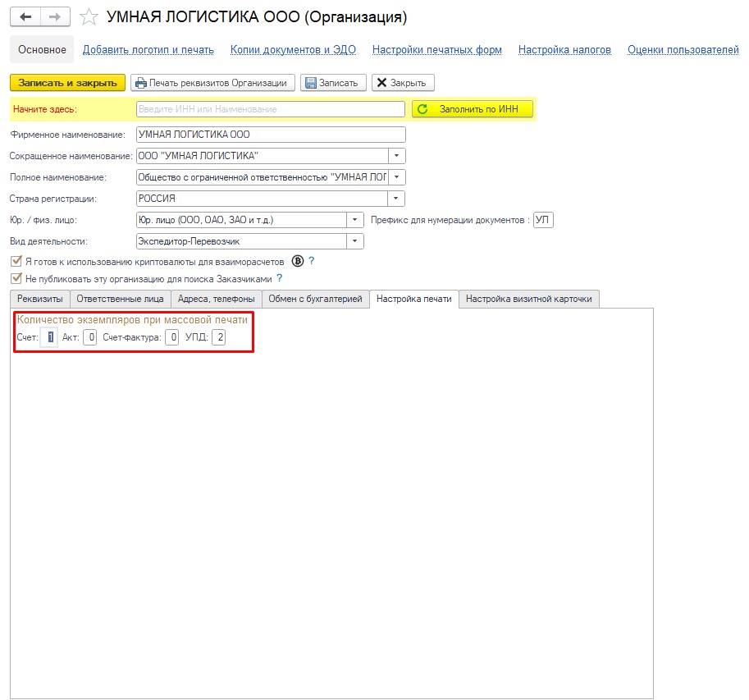This screenshot has width=749, height=700.
Task: Open Настройка налогов link
Action: (564, 50)
